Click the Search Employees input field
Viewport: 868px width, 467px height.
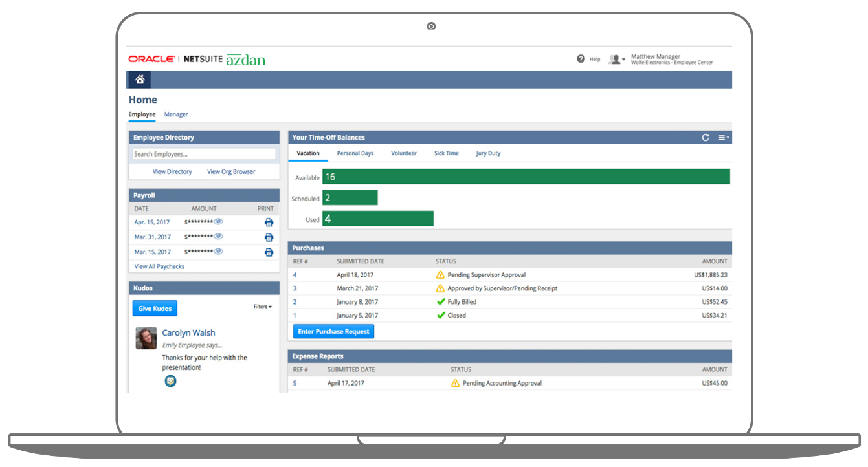(203, 153)
